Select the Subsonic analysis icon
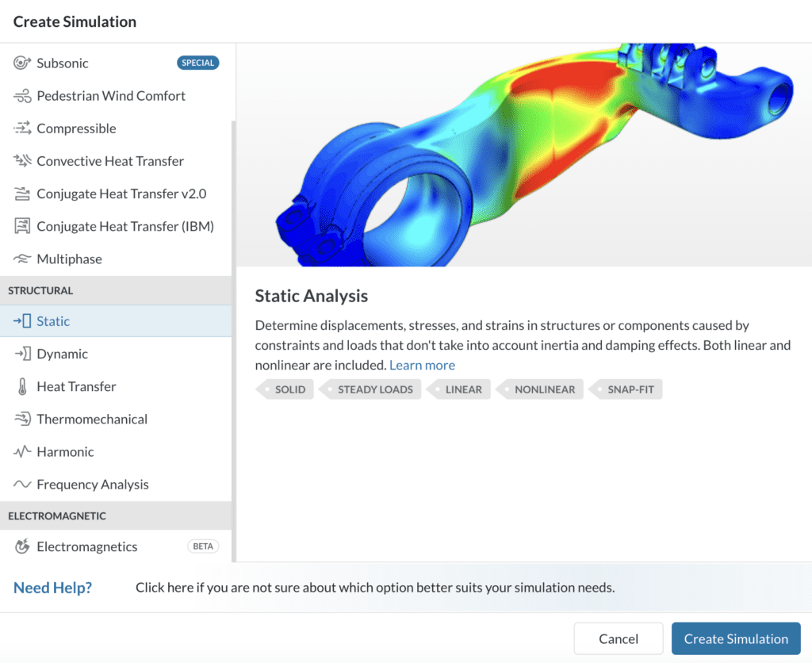Screen dimensions: 812x663 point(21,63)
